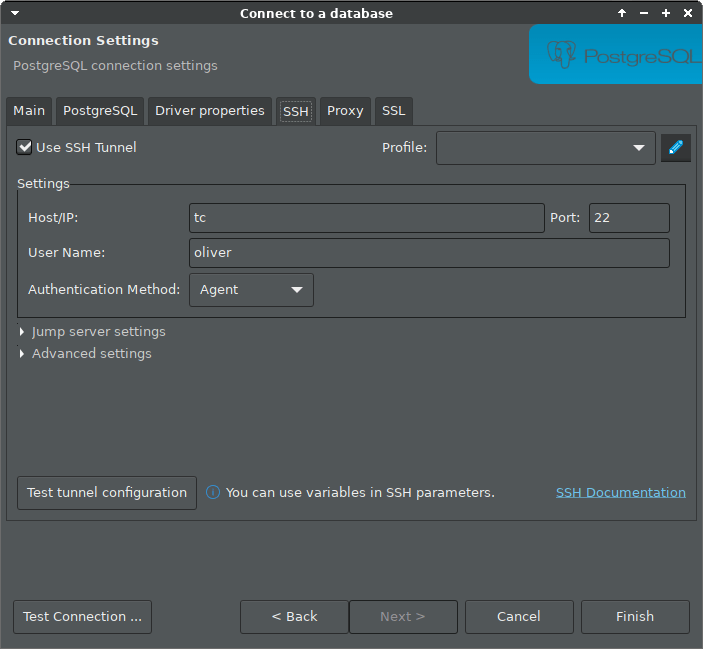
Task: Click the title bar keep-on-top arrow icon
Action: (x=622, y=13)
